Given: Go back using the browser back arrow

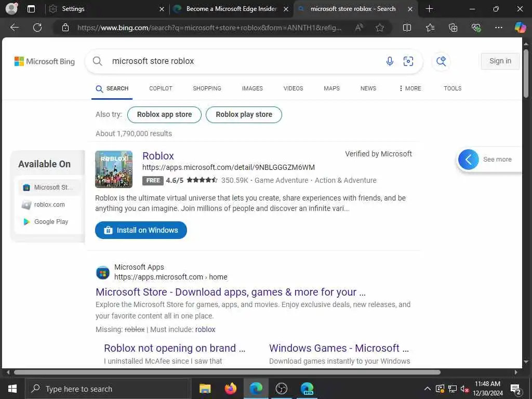Looking at the screenshot, I should pyautogui.click(x=14, y=28).
